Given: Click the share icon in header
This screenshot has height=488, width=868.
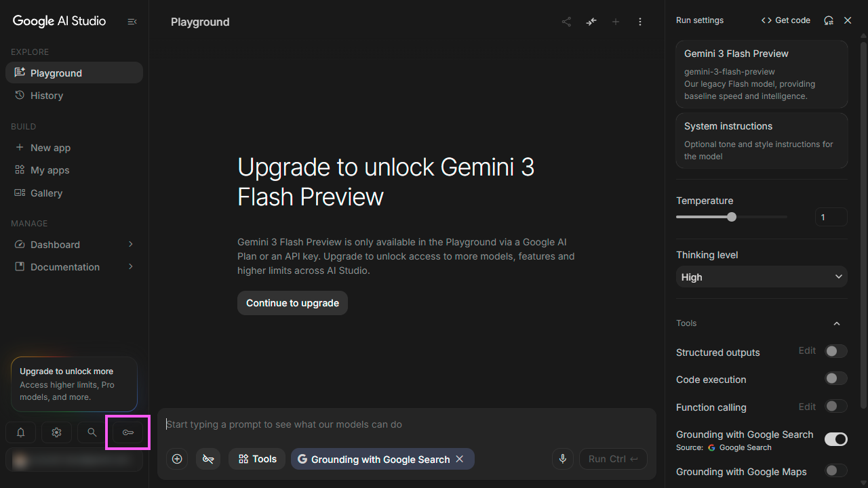Looking at the screenshot, I should (566, 22).
